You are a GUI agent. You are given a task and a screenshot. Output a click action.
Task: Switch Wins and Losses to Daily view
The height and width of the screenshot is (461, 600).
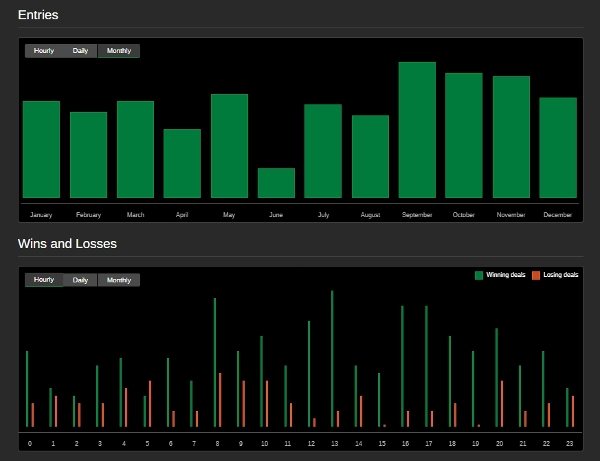click(x=80, y=280)
